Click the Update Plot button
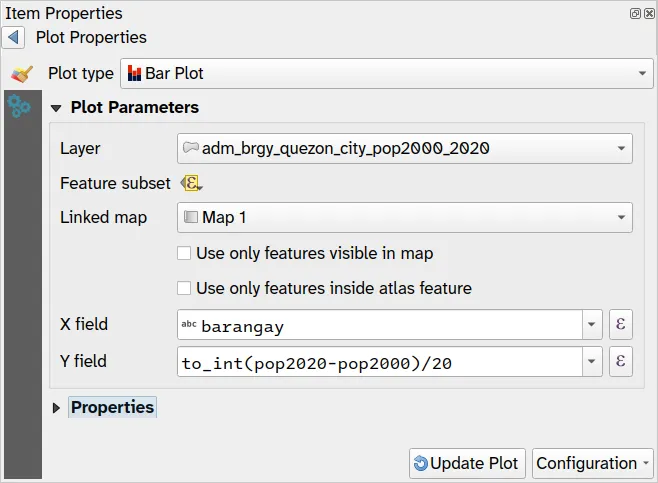This screenshot has height=483, width=658. tap(467, 463)
